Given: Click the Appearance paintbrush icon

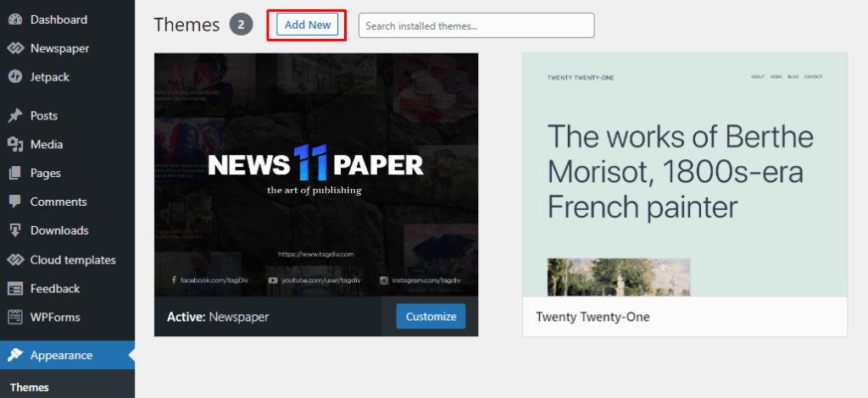Looking at the screenshot, I should pyautogui.click(x=15, y=355).
